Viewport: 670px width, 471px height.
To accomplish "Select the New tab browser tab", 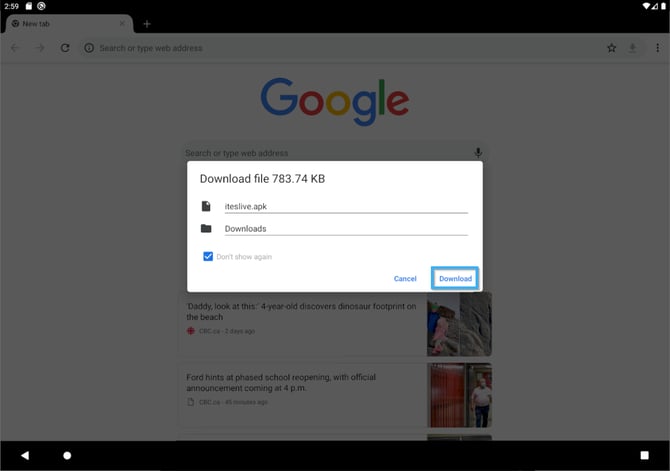I will coord(69,24).
